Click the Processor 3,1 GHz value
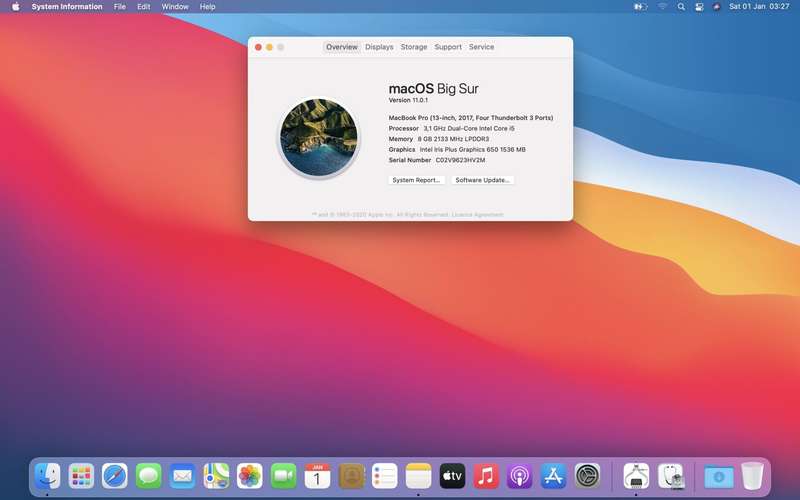 click(469, 129)
